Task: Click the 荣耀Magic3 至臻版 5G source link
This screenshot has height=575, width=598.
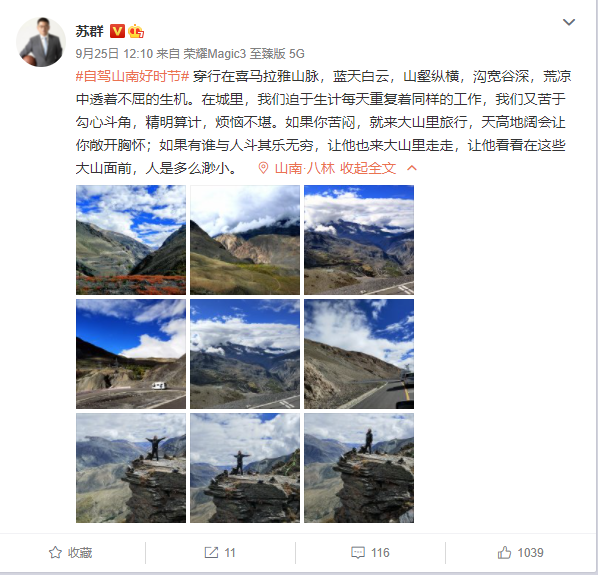Action: coord(244,54)
